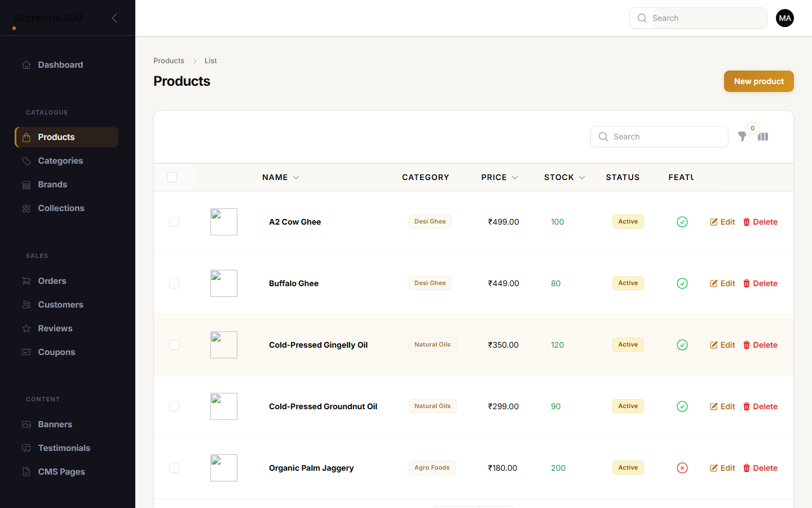Viewport: 812px width, 508px height.
Task: Focus the top global Search field
Action: click(x=698, y=18)
